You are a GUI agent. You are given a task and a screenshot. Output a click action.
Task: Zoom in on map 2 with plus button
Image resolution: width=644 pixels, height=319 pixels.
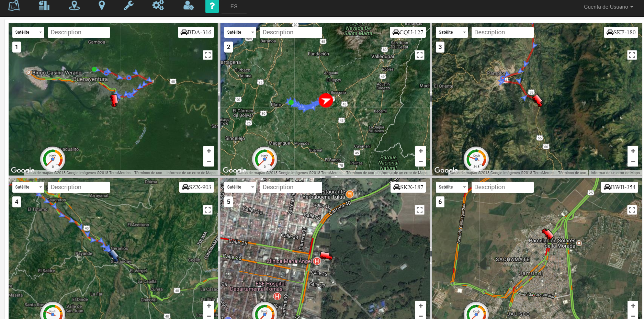(420, 151)
